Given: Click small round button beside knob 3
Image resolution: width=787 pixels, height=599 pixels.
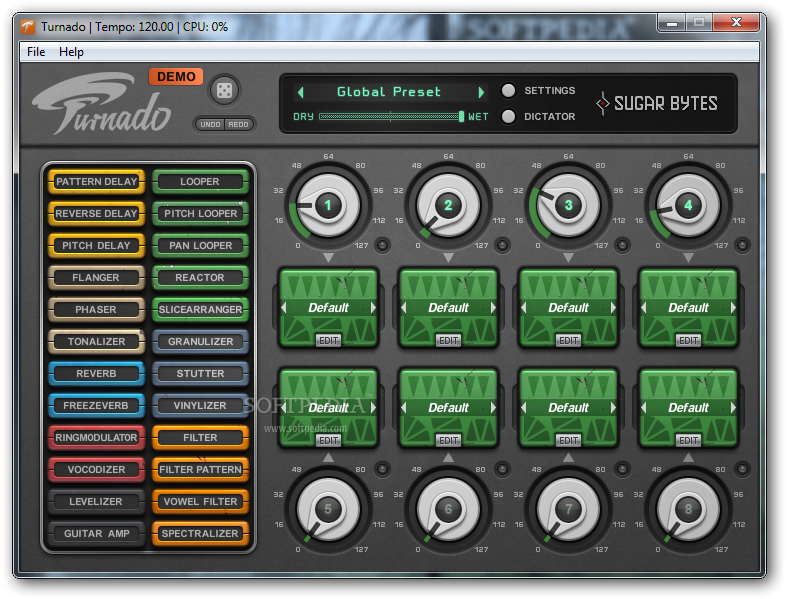Looking at the screenshot, I should tap(622, 245).
